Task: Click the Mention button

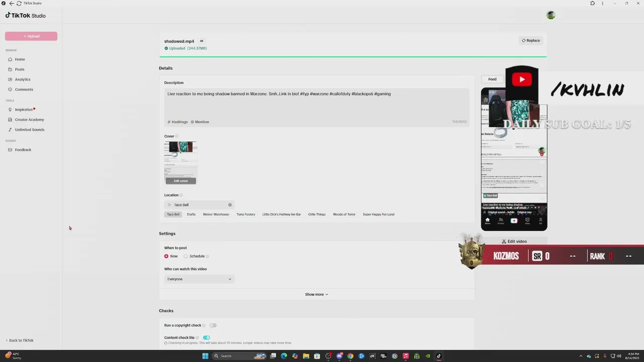Action: tap(200, 122)
